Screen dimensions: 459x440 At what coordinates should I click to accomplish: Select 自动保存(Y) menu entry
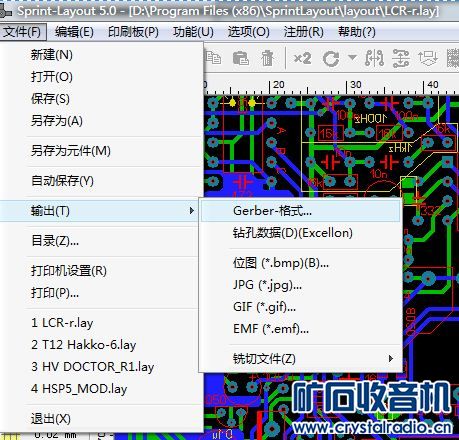click(101, 181)
